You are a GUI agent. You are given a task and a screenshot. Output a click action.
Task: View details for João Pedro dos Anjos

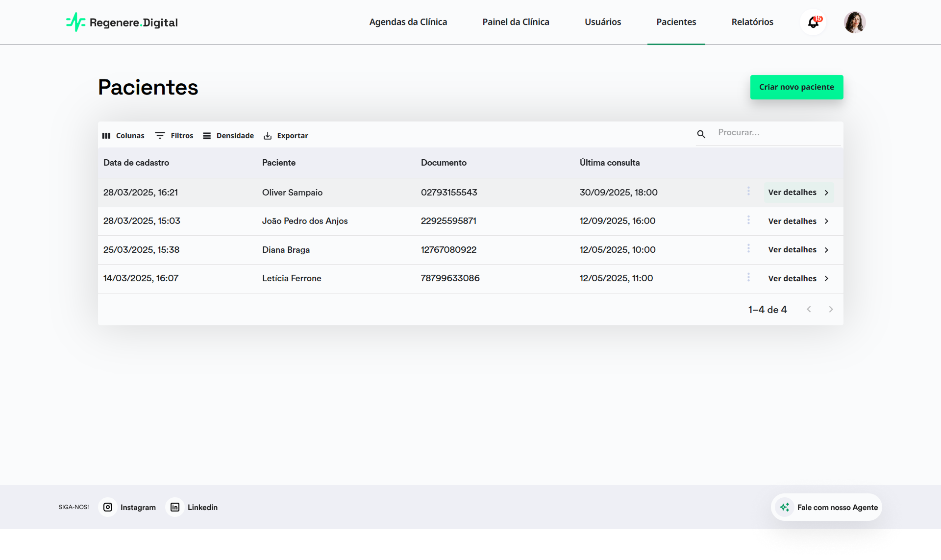click(798, 221)
